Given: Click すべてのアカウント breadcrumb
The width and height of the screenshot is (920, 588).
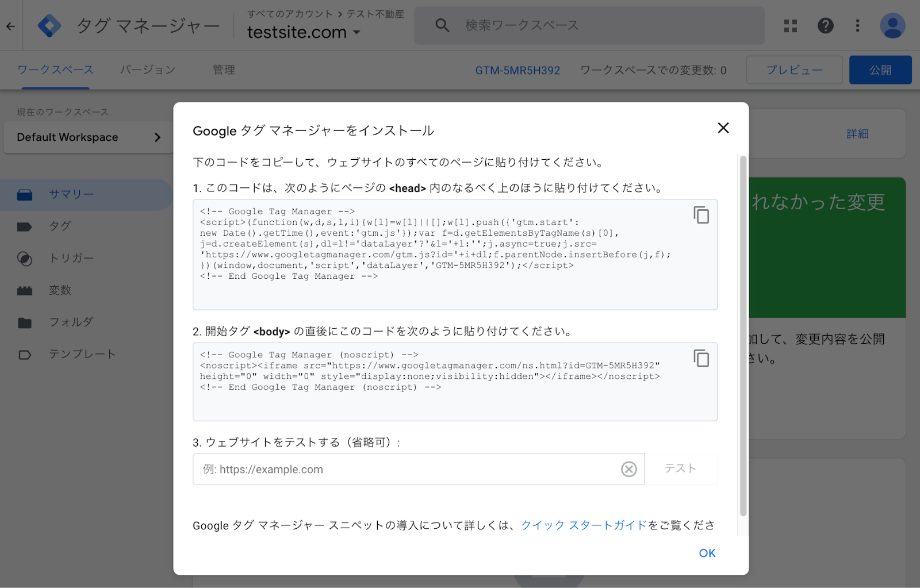Looking at the screenshot, I should [x=290, y=14].
